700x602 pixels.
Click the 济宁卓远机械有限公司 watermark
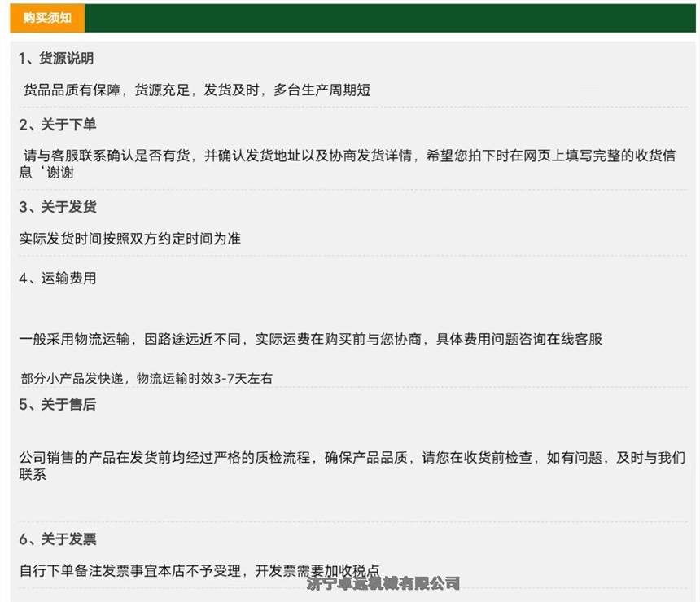(383, 583)
